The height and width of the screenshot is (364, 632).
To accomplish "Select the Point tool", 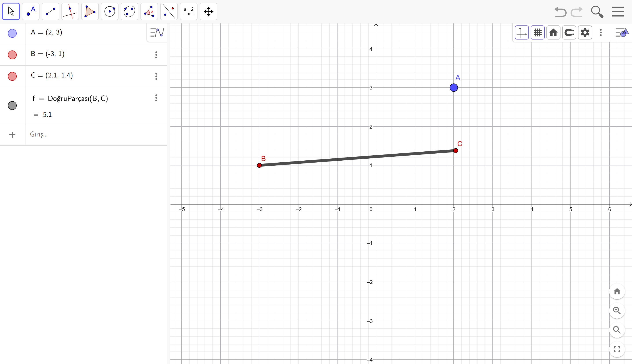I will (31, 11).
